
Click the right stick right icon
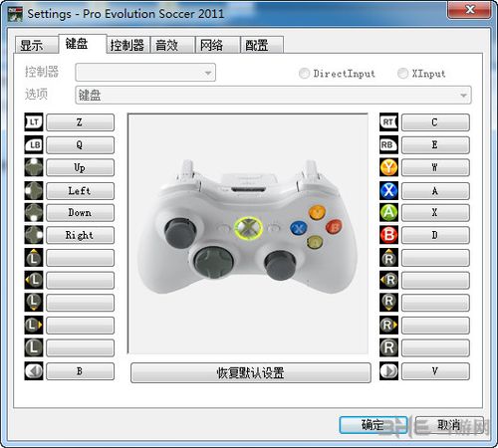[388, 326]
